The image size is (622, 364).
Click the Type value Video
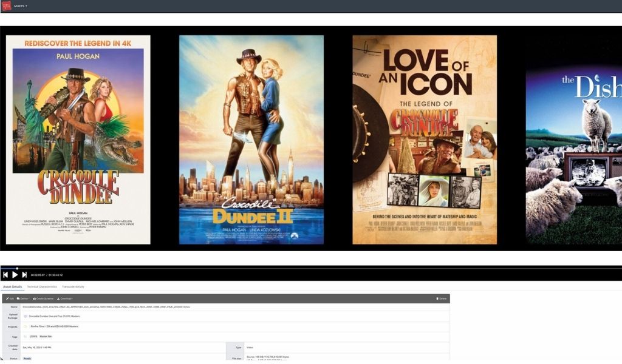[x=250, y=348]
